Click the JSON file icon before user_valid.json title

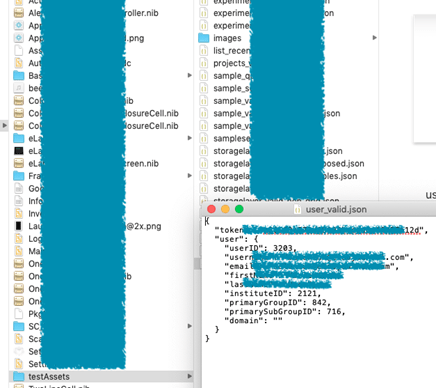297,209
